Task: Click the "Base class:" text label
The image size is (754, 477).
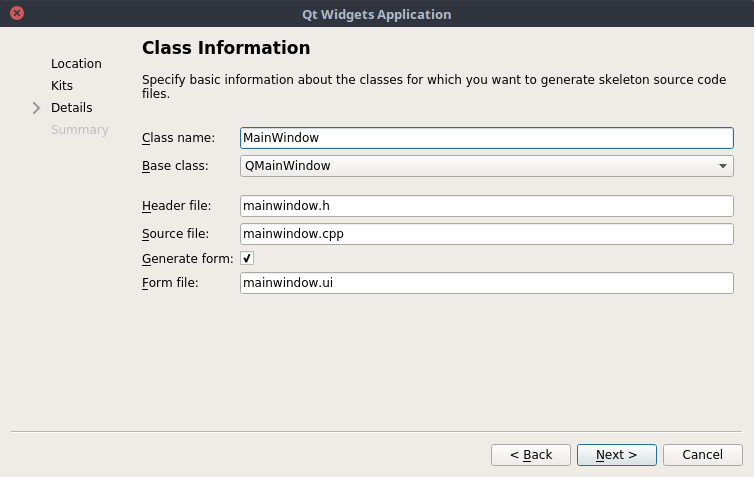Action: click(175, 166)
